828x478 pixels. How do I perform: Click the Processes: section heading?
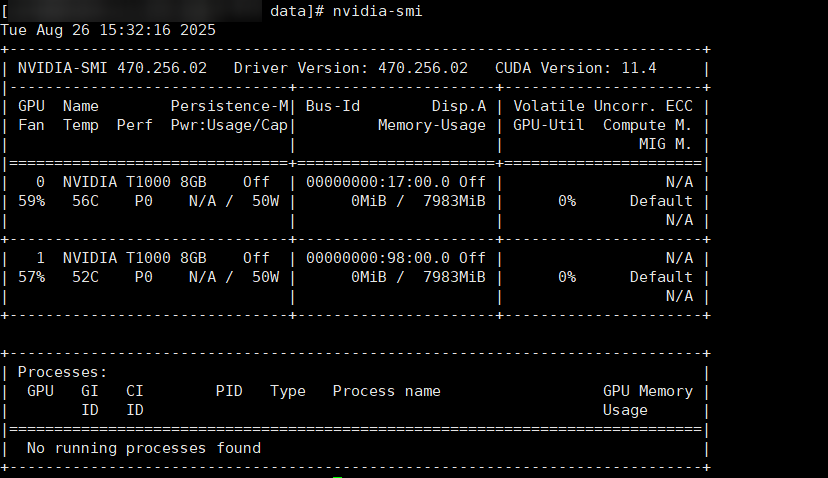pyautogui.click(x=63, y=372)
